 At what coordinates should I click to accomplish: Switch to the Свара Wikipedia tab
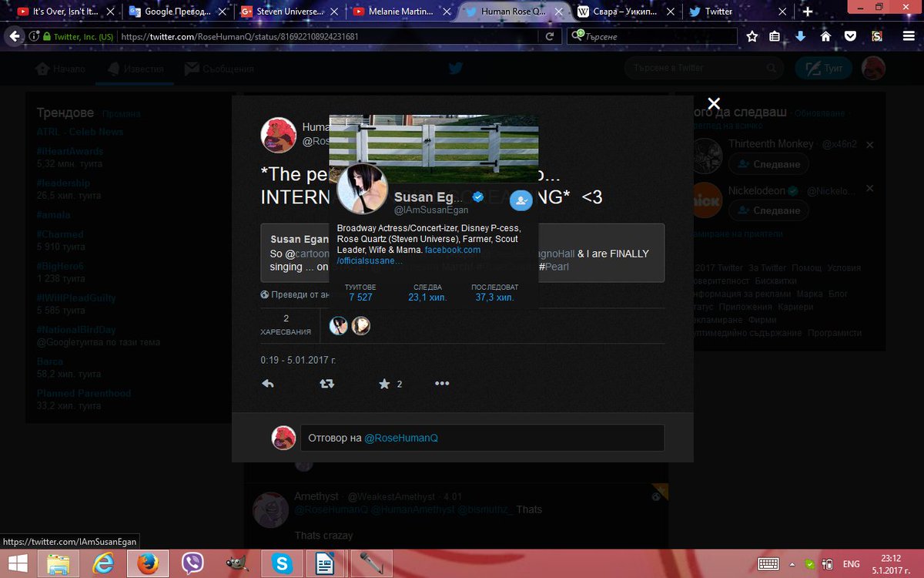point(625,12)
